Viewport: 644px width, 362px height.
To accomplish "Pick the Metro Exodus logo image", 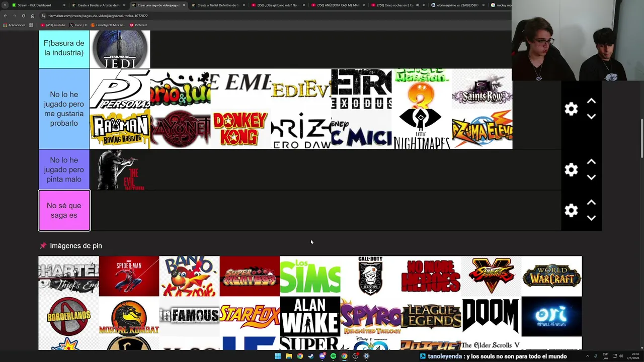I will pyautogui.click(x=361, y=89).
